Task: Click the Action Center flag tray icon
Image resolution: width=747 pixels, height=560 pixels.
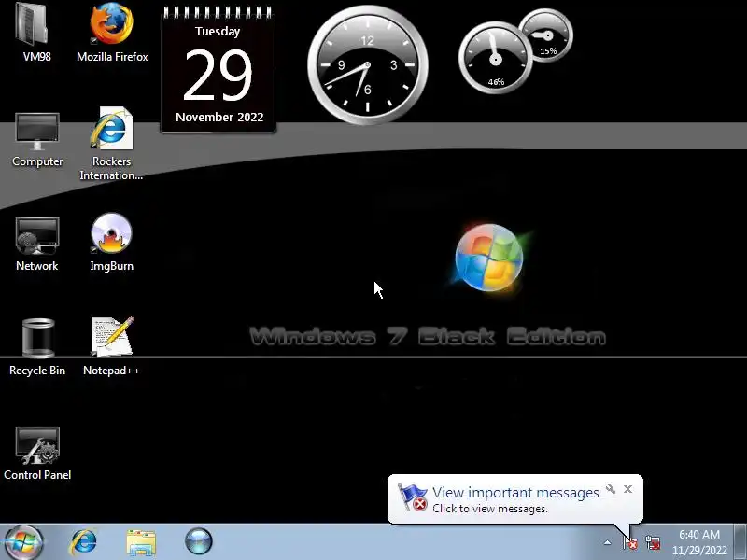Action: (x=630, y=542)
